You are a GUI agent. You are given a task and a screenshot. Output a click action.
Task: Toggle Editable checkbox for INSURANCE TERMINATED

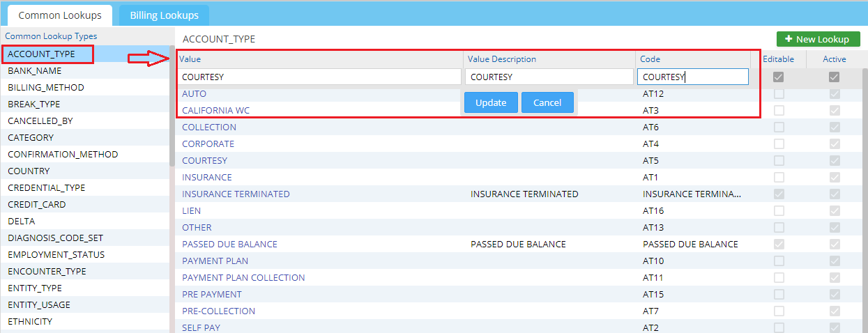point(779,194)
